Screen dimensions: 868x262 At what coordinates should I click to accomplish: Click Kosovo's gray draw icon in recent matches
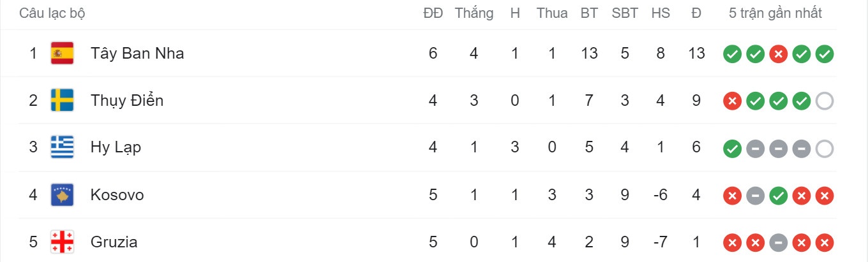[755, 196]
